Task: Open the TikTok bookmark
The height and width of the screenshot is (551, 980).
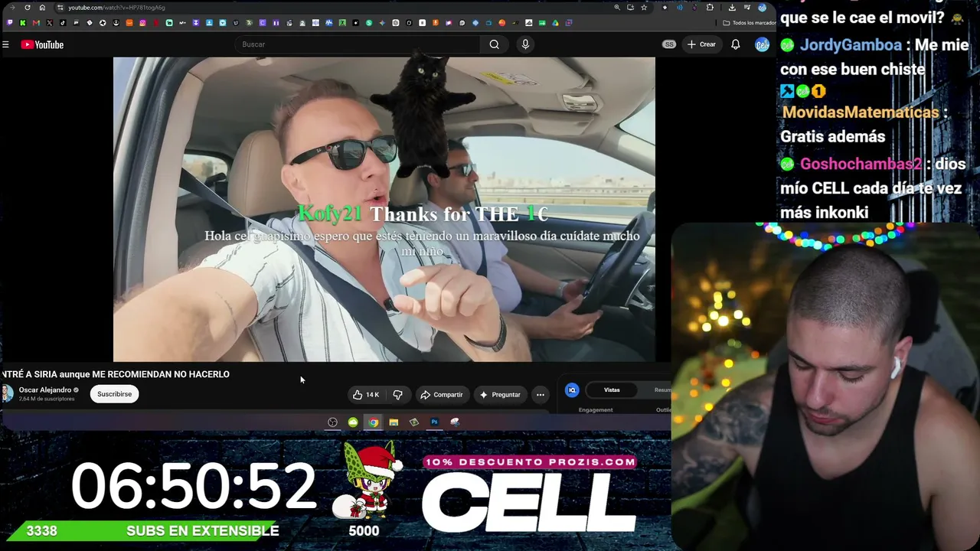Action: (x=63, y=23)
